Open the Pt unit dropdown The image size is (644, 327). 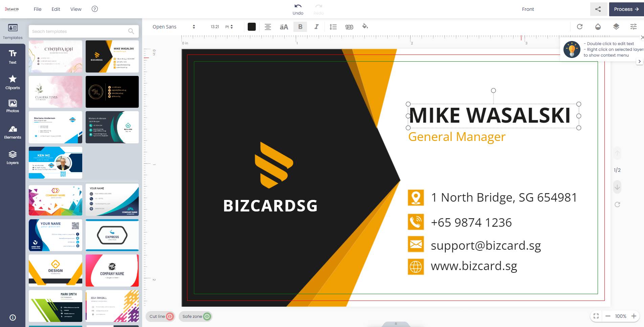click(x=229, y=27)
